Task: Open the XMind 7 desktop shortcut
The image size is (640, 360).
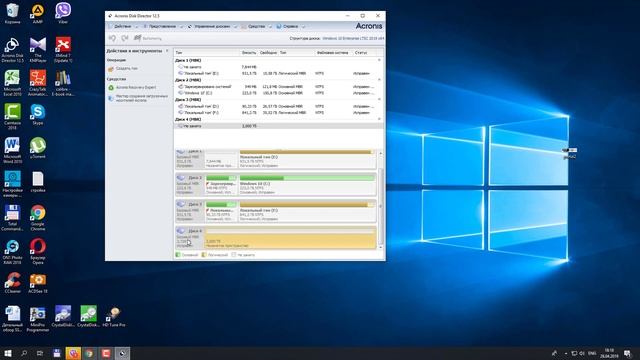Action: tap(63, 50)
